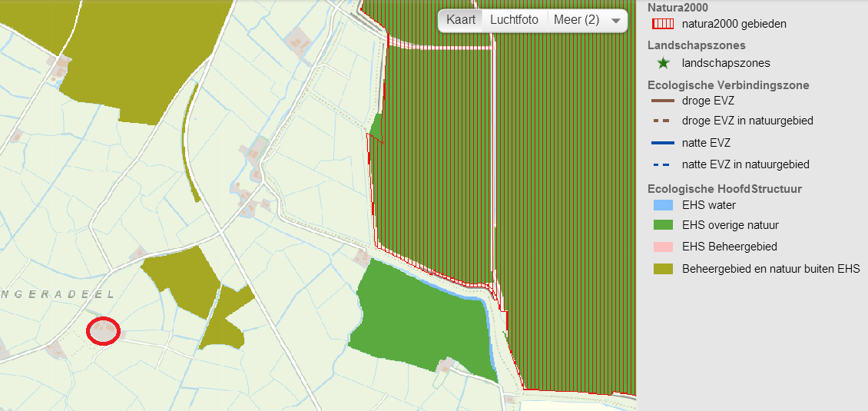
Task: Click the Landschapszones legend heading
Action: pyautogui.click(x=689, y=45)
